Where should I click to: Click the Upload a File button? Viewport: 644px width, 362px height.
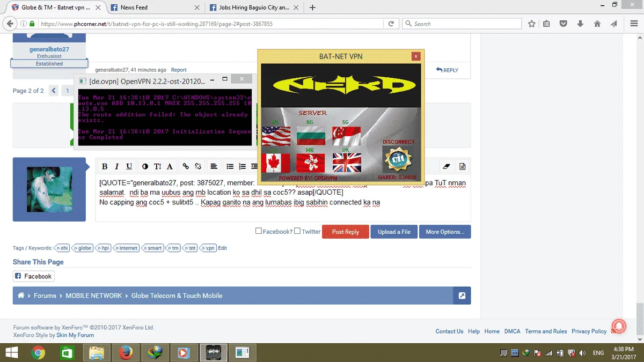394,232
